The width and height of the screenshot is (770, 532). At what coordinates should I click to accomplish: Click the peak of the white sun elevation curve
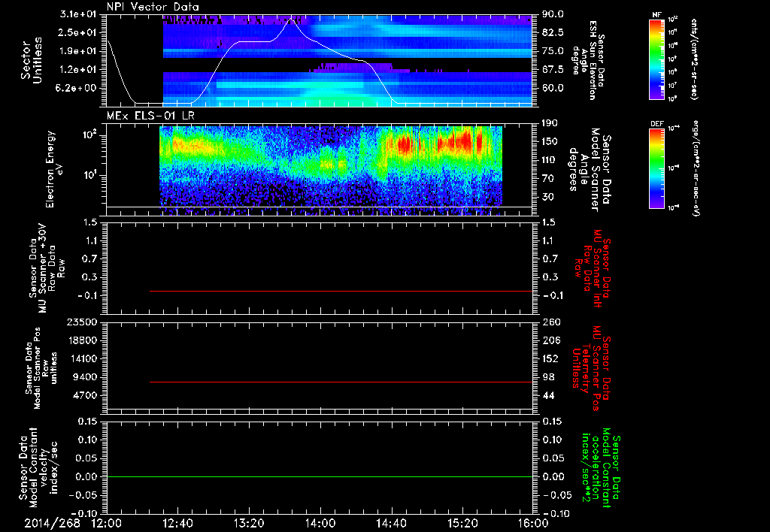tap(291, 19)
